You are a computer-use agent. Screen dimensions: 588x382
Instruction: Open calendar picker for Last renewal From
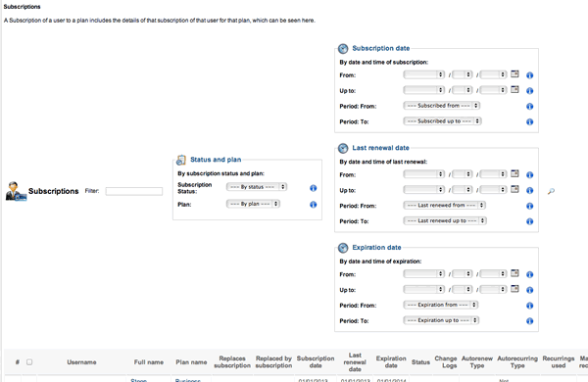(x=514, y=173)
